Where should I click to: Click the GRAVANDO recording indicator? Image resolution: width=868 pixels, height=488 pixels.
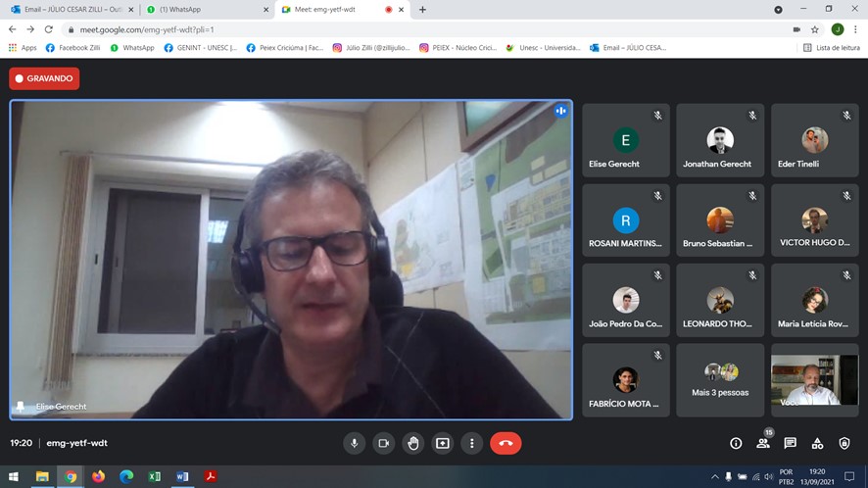click(44, 78)
